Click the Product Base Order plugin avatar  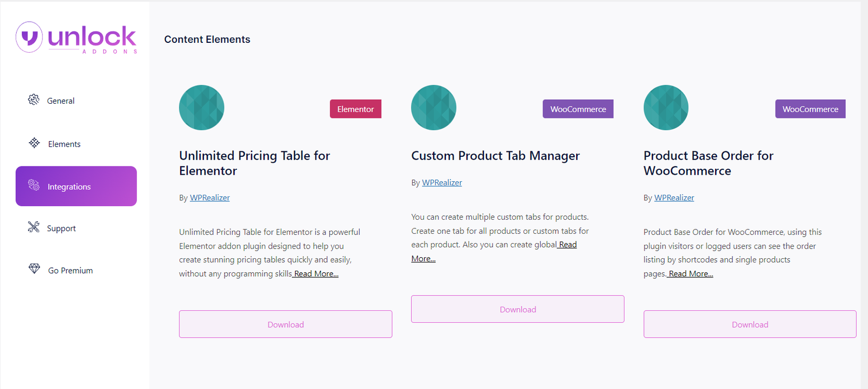[666, 107]
